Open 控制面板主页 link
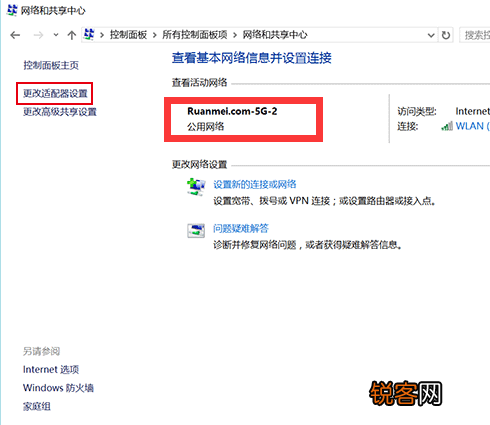Viewport: 490px width, 425px height. [51, 65]
